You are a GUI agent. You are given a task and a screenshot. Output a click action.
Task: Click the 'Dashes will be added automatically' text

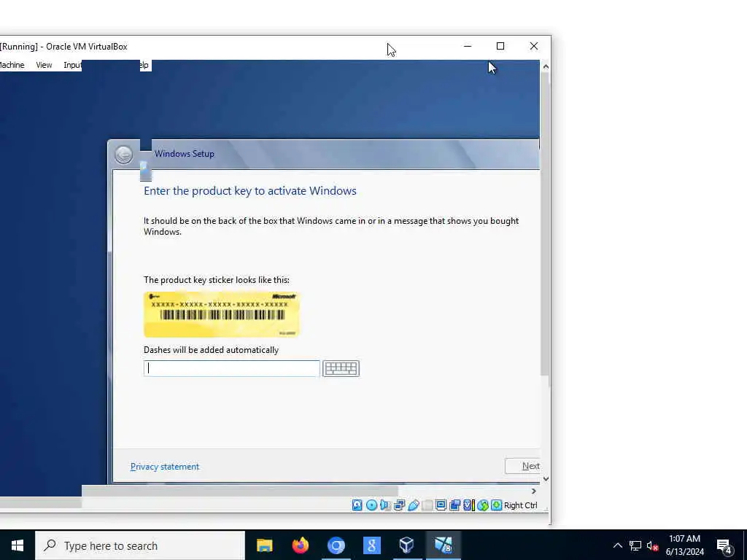(211, 350)
